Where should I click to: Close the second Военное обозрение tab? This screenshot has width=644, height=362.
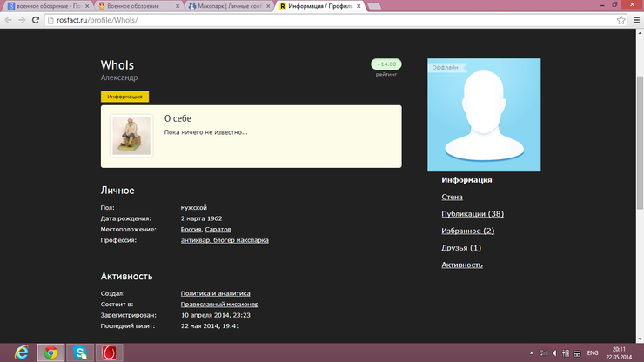coord(178,6)
